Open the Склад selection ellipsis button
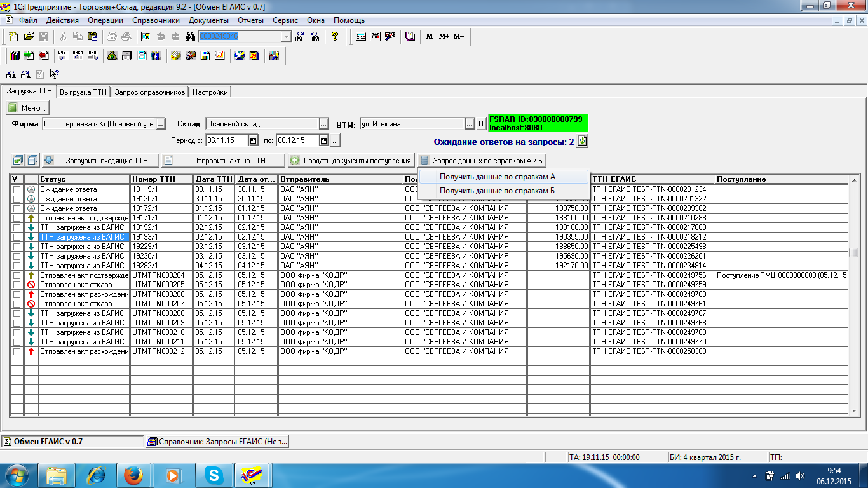Screen dimensions: 868x488 pos(323,124)
